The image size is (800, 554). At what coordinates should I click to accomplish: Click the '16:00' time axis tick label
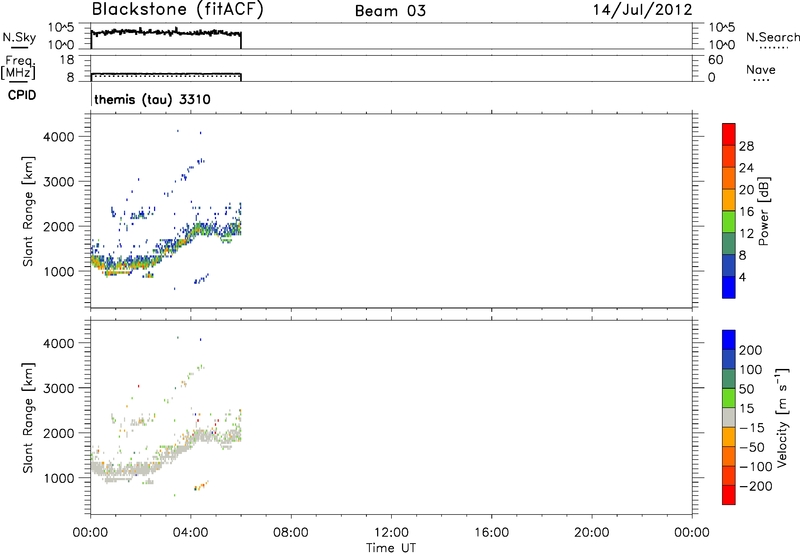tap(491, 533)
